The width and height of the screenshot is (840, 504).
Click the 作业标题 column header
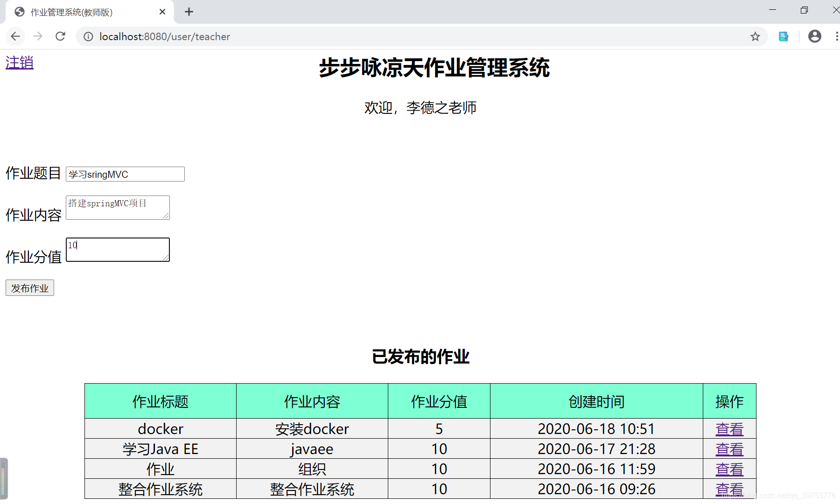pyautogui.click(x=161, y=401)
